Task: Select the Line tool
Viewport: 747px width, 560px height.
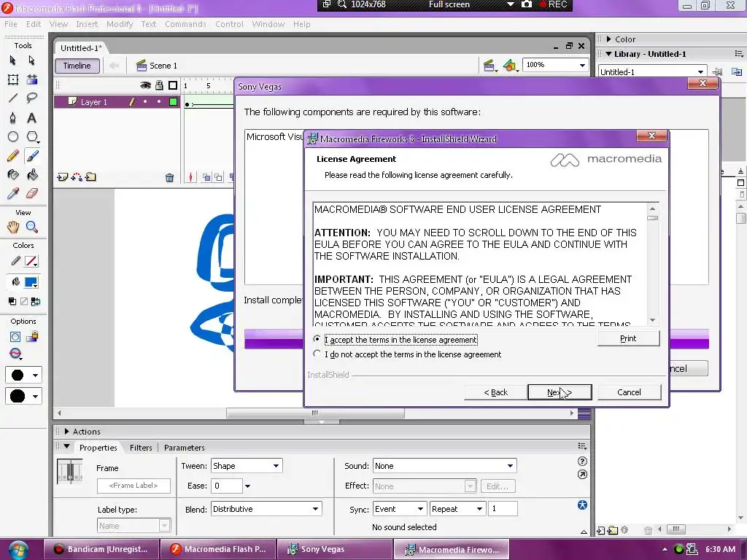Action: [13, 98]
